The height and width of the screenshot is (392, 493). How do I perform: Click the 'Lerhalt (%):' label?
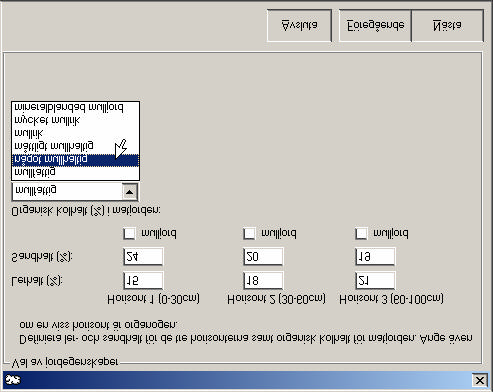[x=37, y=281]
